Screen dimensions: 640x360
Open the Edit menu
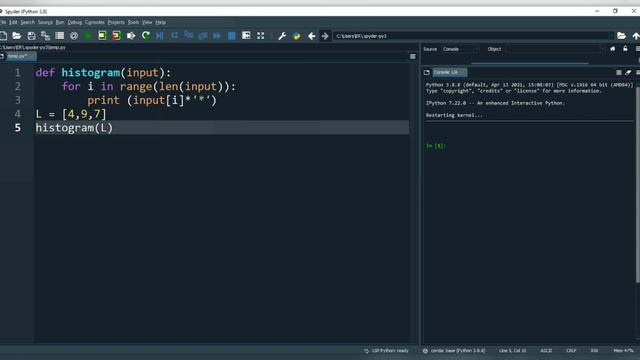13,22
